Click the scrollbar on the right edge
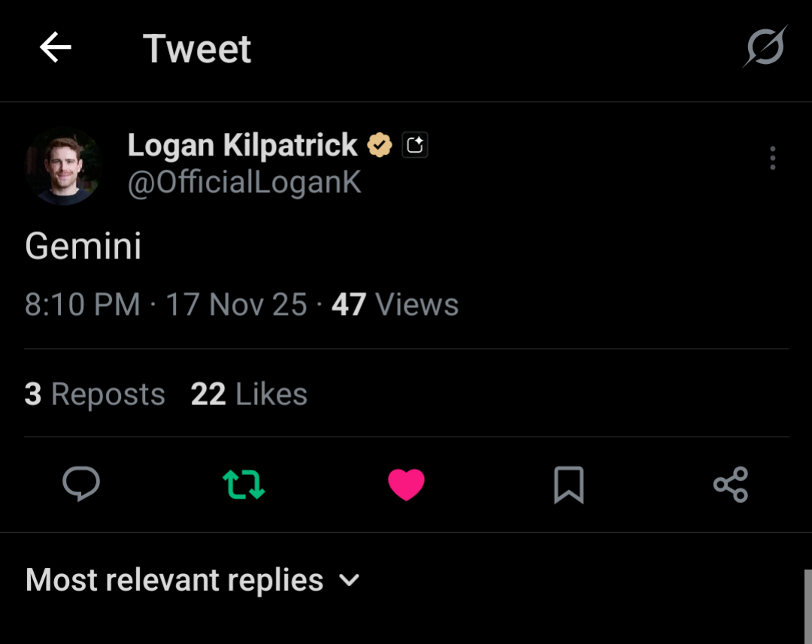The height and width of the screenshot is (644, 812). coord(807,606)
